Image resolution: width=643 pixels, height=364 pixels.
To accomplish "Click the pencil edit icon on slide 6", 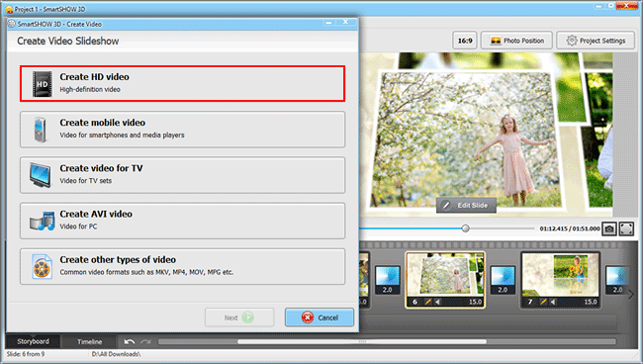I will click(x=427, y=302).
